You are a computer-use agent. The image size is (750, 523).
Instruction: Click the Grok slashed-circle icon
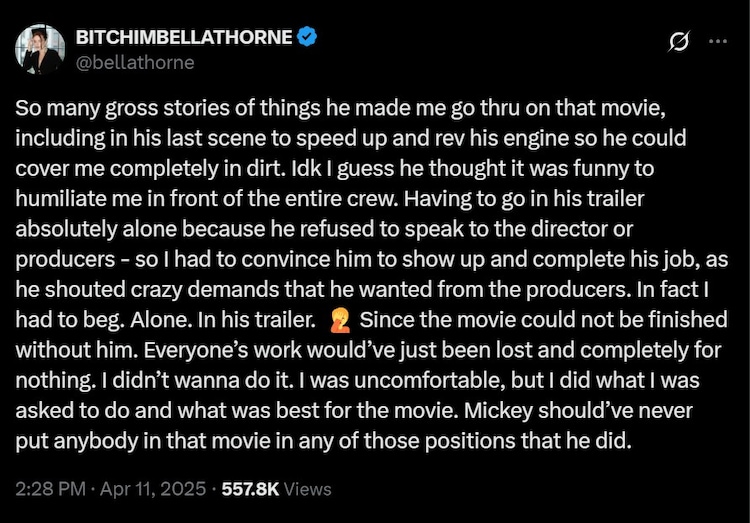pyautogui.click(x=679, y=42)
